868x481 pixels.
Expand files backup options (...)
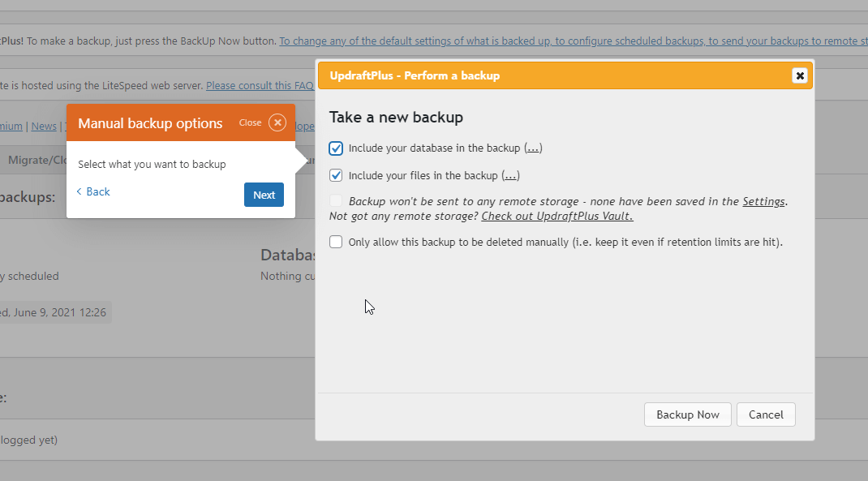(510, 175)
